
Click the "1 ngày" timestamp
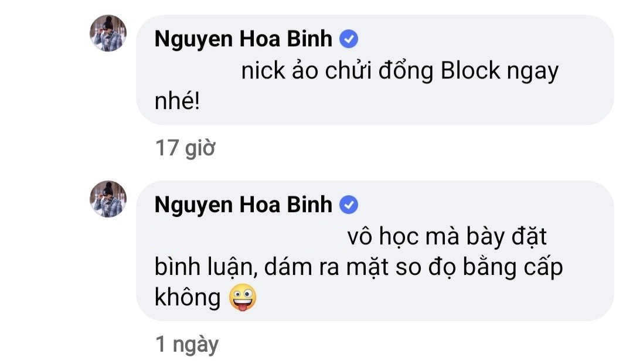click(187, 345)
